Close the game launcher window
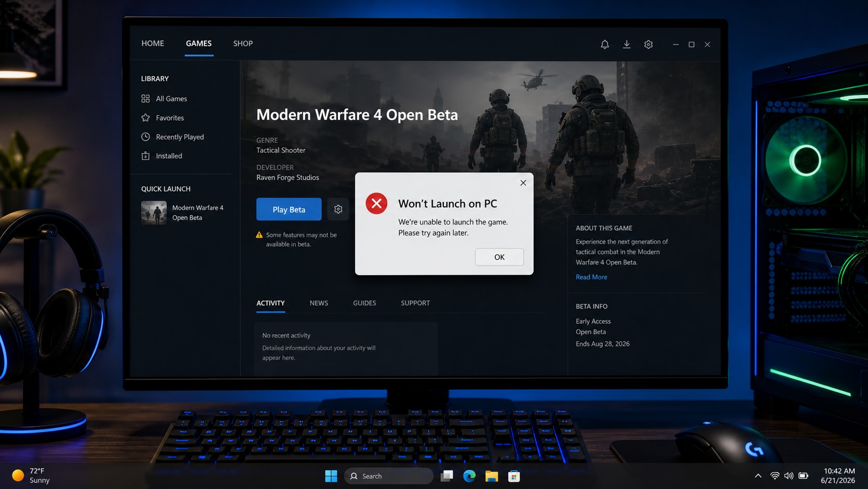The width and height of the screenshot is (868, 489). click(707, 45)
